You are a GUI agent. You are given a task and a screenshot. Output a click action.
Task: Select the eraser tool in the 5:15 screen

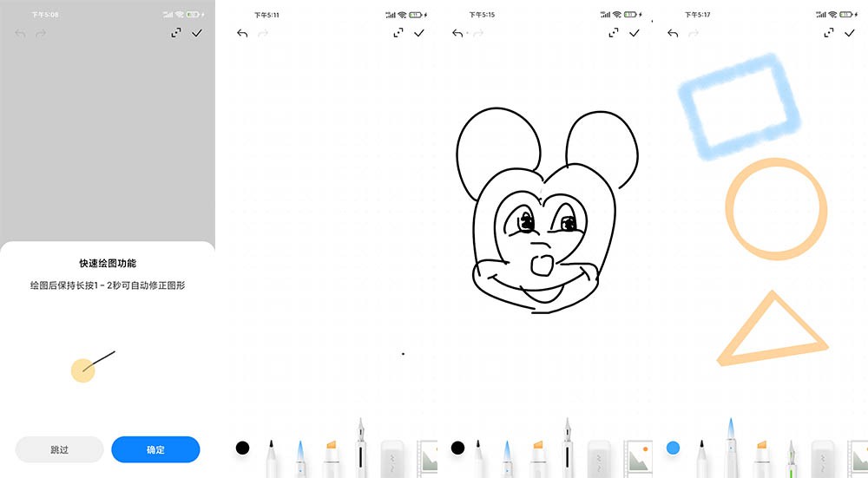pos(599,459)
